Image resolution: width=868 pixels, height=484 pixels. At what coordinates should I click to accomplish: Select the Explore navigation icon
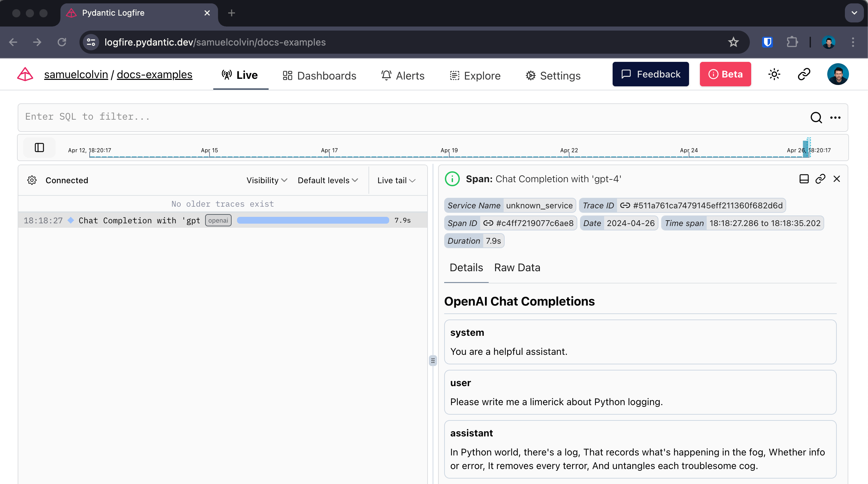tap(454, 75)
